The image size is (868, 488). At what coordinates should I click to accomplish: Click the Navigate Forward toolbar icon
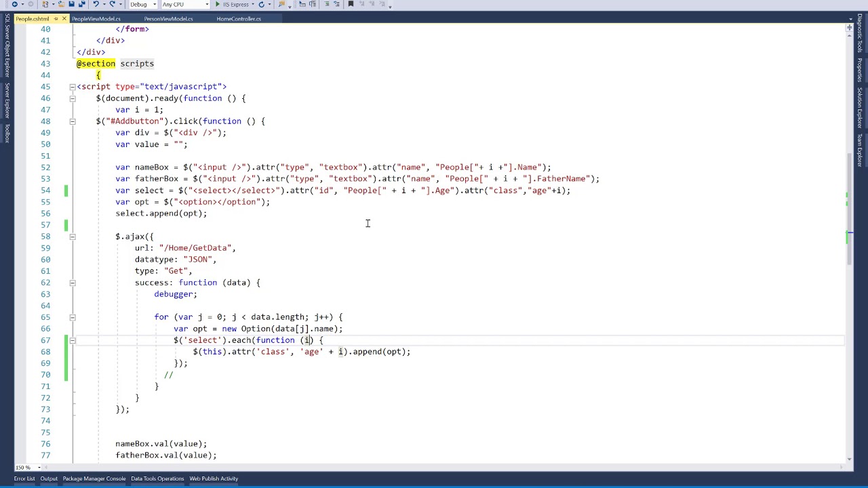pyautogui.click(x=31, y=4)
